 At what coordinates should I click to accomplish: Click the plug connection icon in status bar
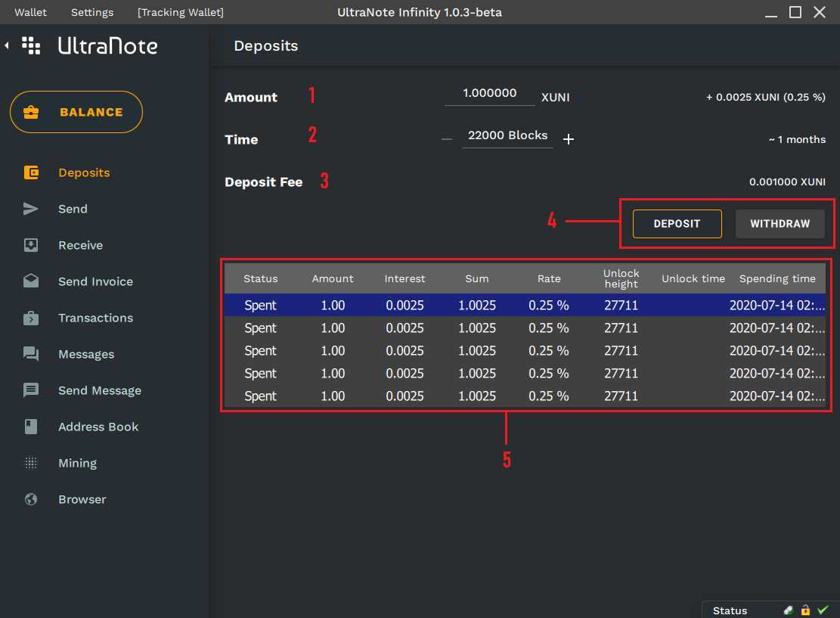coord(789,610)
